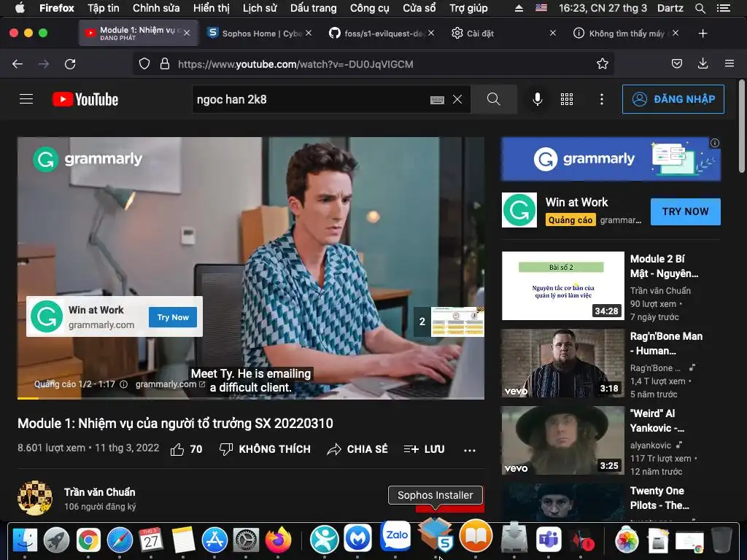Click inside the YouTube search field
Image resolution: width=747 pixels, height=560 pixels.
tap(309, 99)
